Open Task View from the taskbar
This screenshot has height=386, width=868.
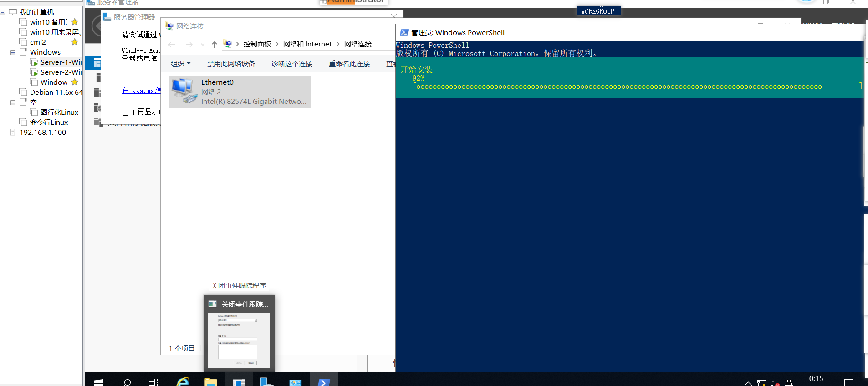click(x=153, y=382)
